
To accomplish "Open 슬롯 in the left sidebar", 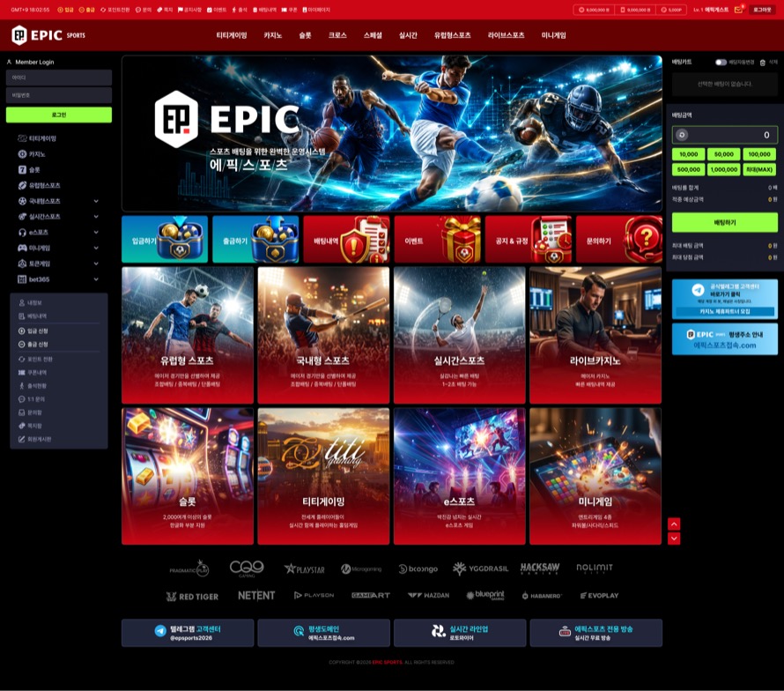I will 29,169.
